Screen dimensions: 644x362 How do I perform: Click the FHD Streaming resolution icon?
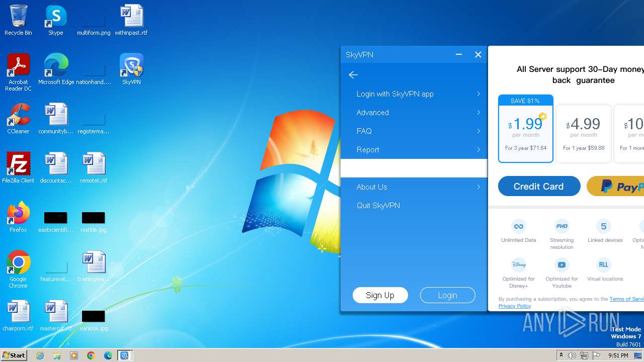pos(561,226)
